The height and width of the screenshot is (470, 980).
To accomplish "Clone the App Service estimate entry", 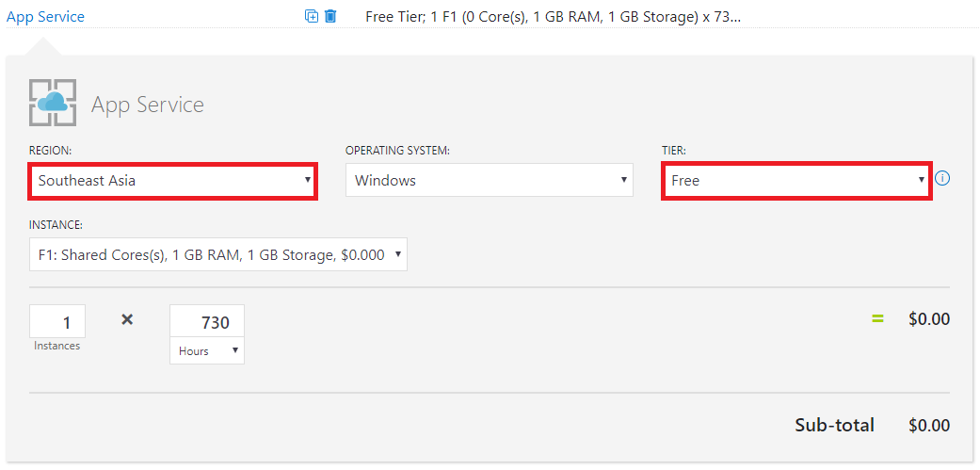I will point(312,16).
